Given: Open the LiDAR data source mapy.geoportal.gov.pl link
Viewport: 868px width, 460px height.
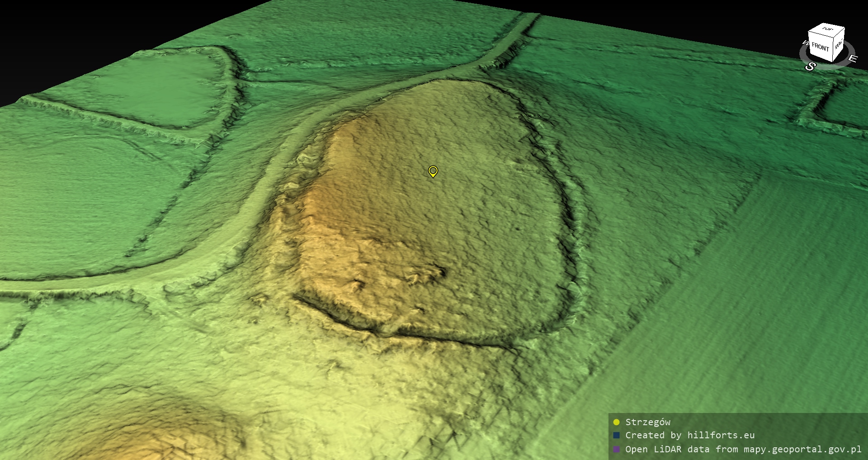Looking at the screenshot, I should click(x=743, y=449).
